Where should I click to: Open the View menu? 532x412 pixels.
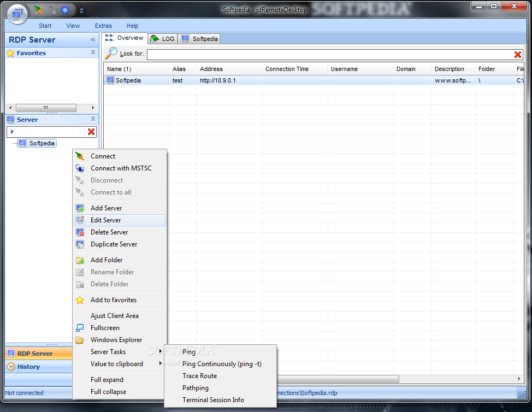[73, 26]
